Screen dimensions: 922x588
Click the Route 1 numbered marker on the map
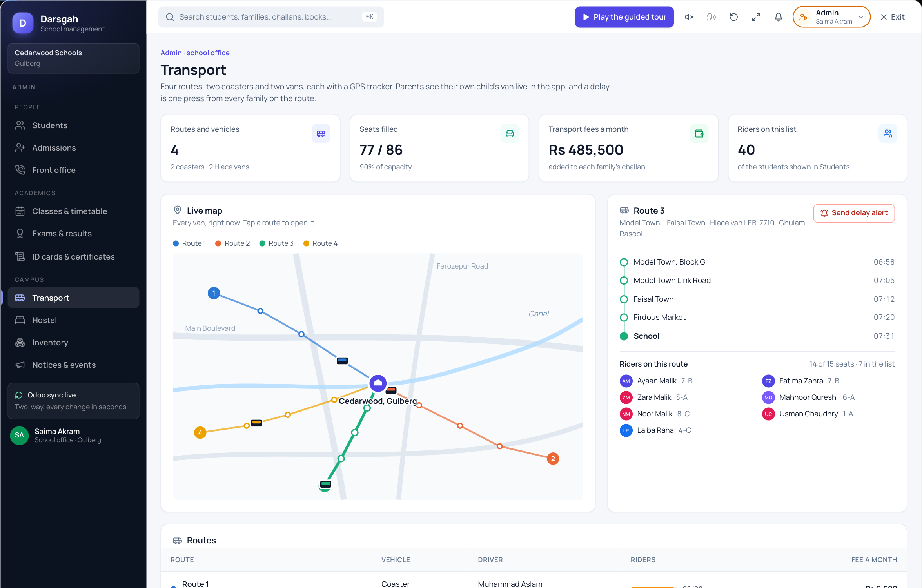[x=214, y=293]
